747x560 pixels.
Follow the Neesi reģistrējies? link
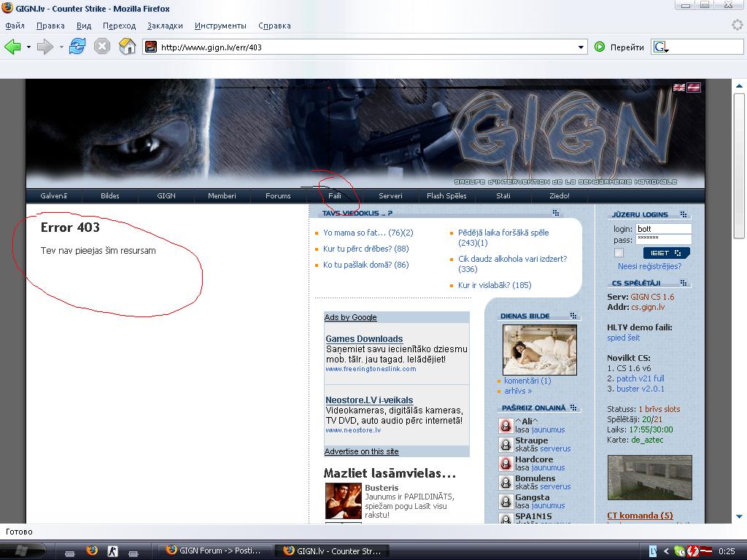[x=649, y=266]
